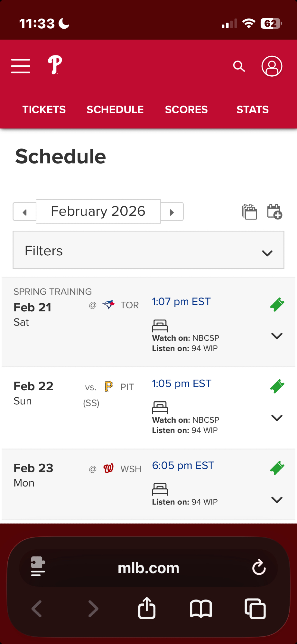This screenshot has width=297, height=644.
Task: Advance to next month arrow
Action: point(172,212)
